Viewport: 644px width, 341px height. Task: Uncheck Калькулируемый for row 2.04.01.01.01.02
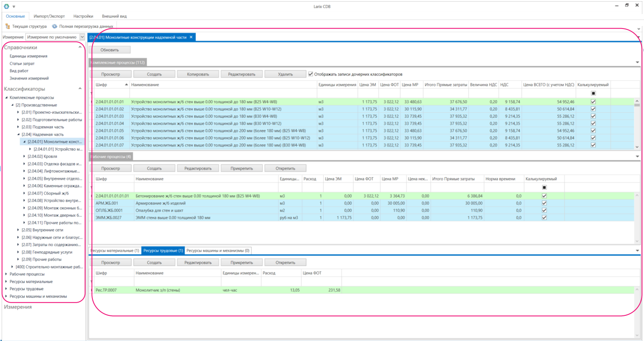tap(593, 109)
